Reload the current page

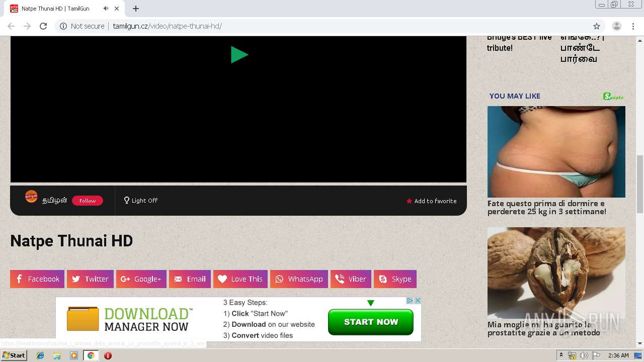click(x=43, y=26)
